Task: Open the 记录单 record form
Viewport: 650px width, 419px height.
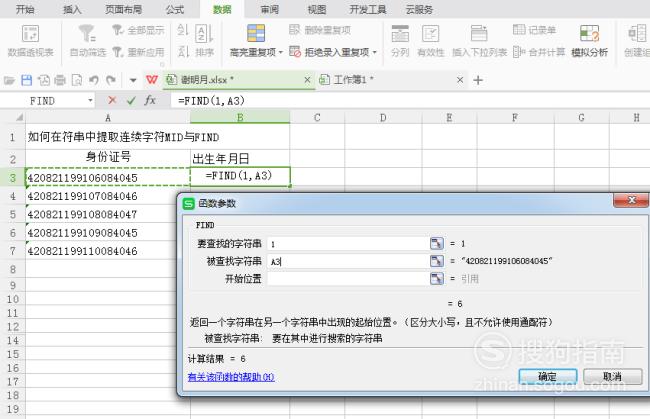Action: click(x=534, y=30)
